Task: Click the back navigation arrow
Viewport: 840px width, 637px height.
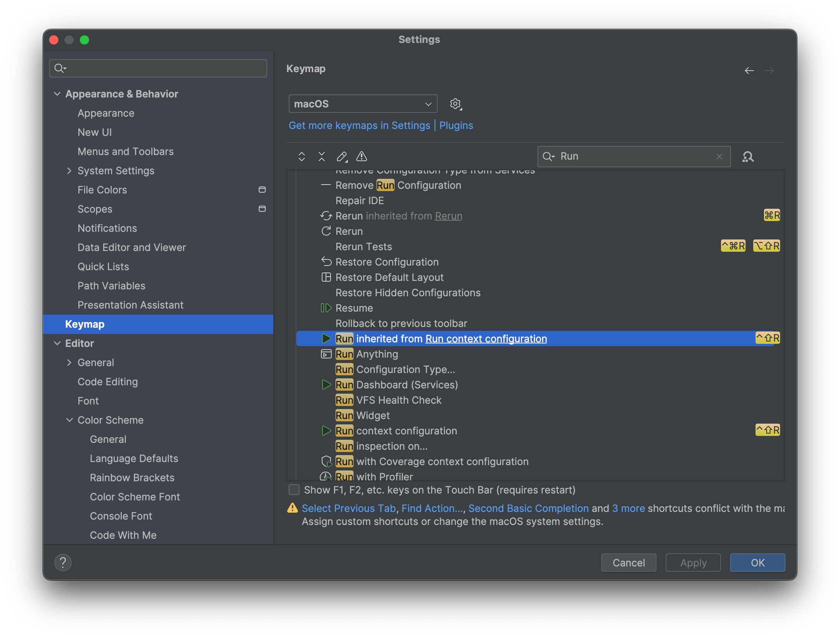Action: pyautogui.click(x=749, y=71)
